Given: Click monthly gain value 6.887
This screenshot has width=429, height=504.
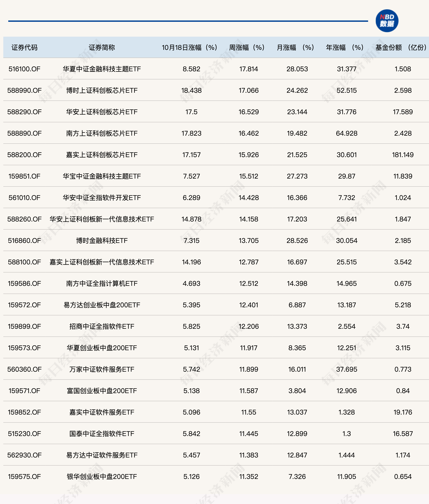Looking at the screenshot, I should coord(297,305).
